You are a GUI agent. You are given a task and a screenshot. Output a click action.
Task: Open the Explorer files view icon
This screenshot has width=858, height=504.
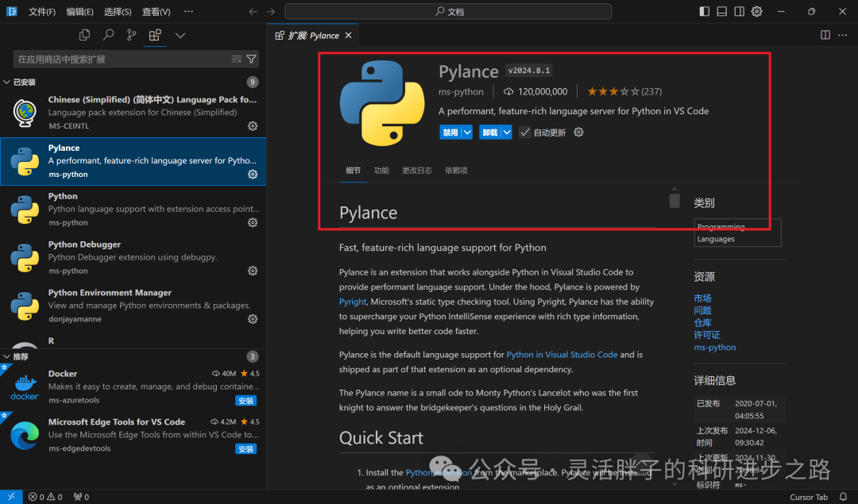coord(84,35)
